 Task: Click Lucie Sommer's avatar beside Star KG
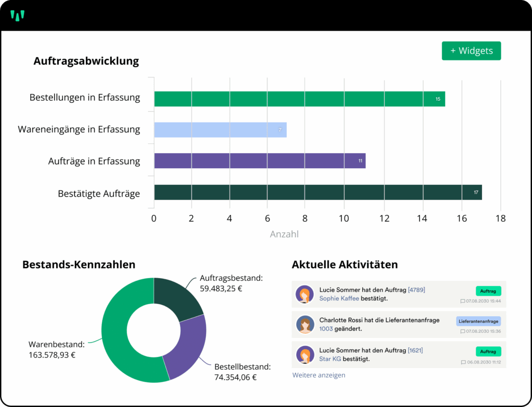[304, 355]
